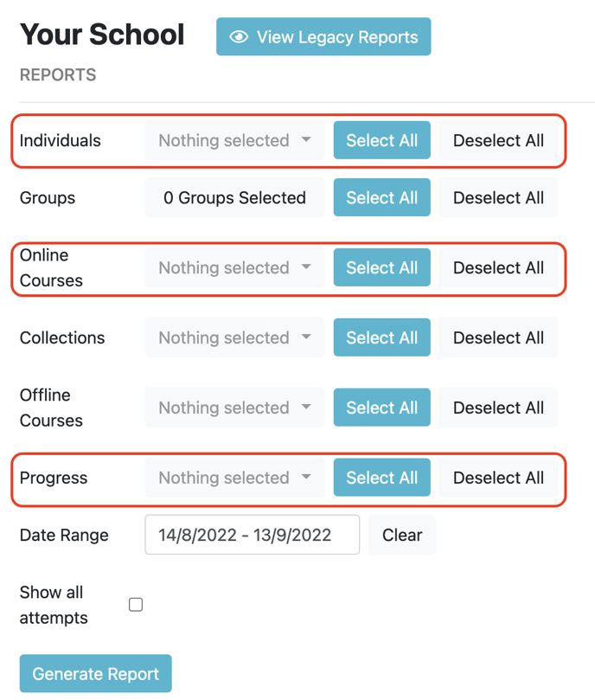Toggle the Show all attempts checkbox
This screenshot has height=700, width=595.
point(136,605)
